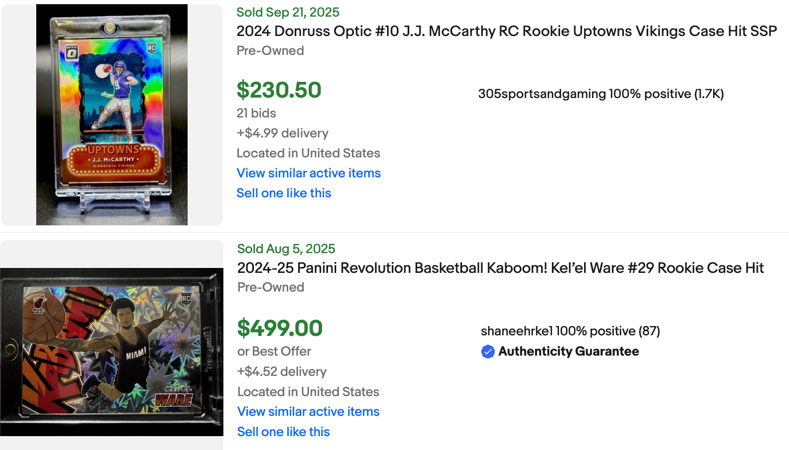Image resolution: width=789 pixels, height=450 pixels.
Task: Click Sell one like this under the Kel'el Ware listing
Action: pos(283,432)
